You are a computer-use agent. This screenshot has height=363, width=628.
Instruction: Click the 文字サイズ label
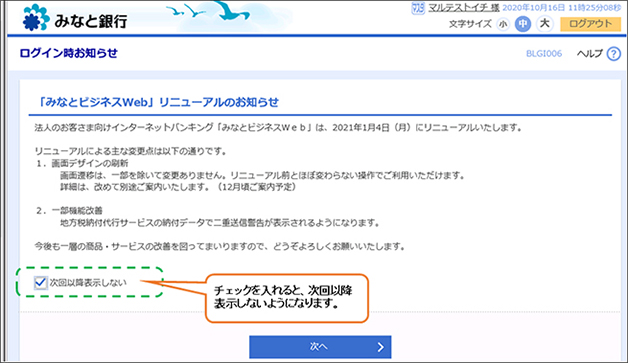(x=470, y=24)
